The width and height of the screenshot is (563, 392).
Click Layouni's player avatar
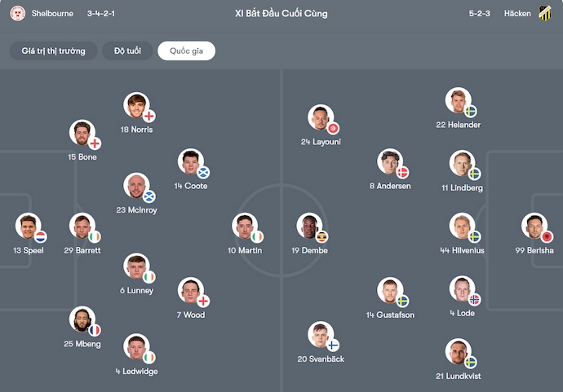[321, 118]
